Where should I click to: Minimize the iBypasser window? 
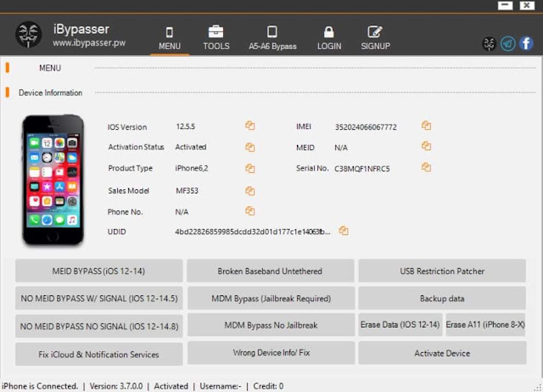[506, 5]
